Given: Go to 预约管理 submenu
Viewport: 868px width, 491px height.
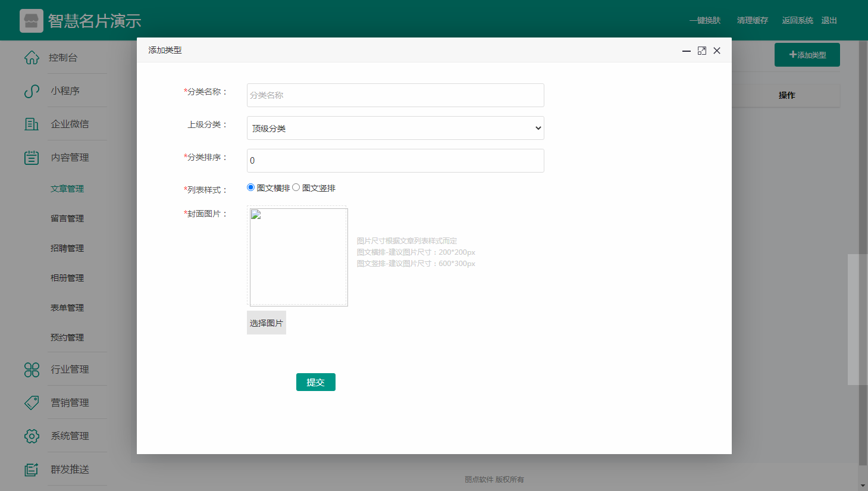Looking at the screenshot, I should pyautogui.click(x=67, y=337).
